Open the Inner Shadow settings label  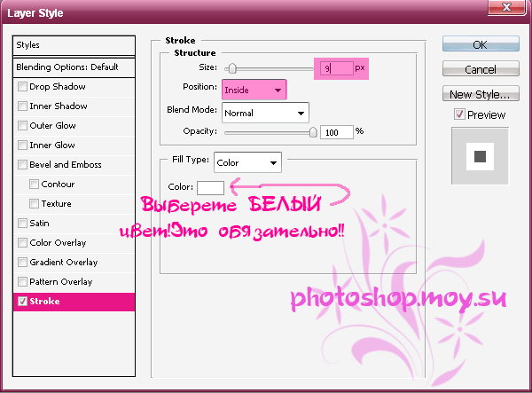[59, 106]
